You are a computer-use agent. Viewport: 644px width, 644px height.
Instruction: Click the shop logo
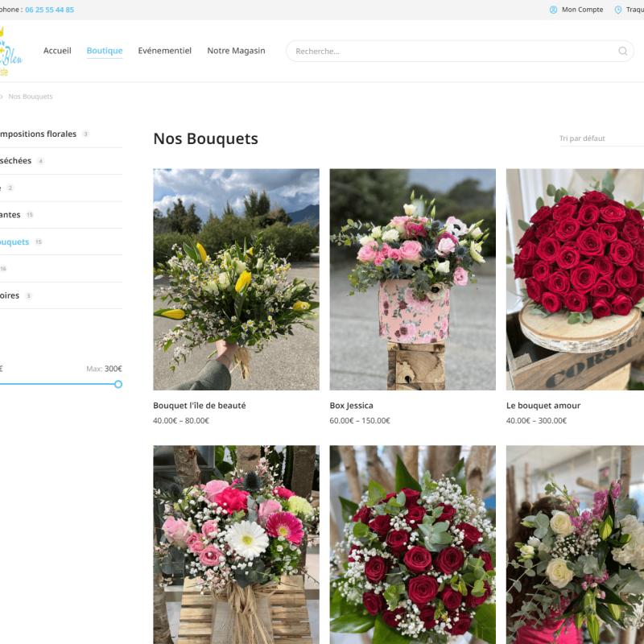coord(10,52)
